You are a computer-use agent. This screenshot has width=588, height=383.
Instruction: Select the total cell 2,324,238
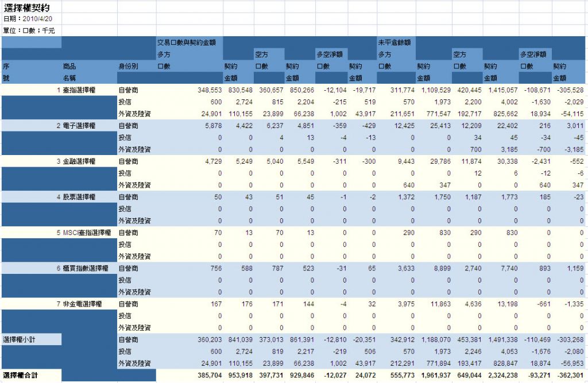point(503,375)
